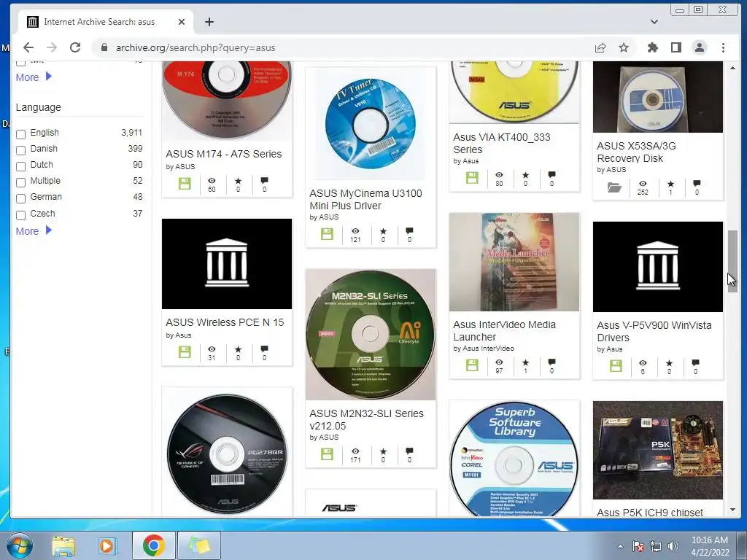Image resolution: width=747 pixels, height=560 pixels.
Task: Open the Asus VIA KT400_333 Series title
Action: click(x=502, y=144)
